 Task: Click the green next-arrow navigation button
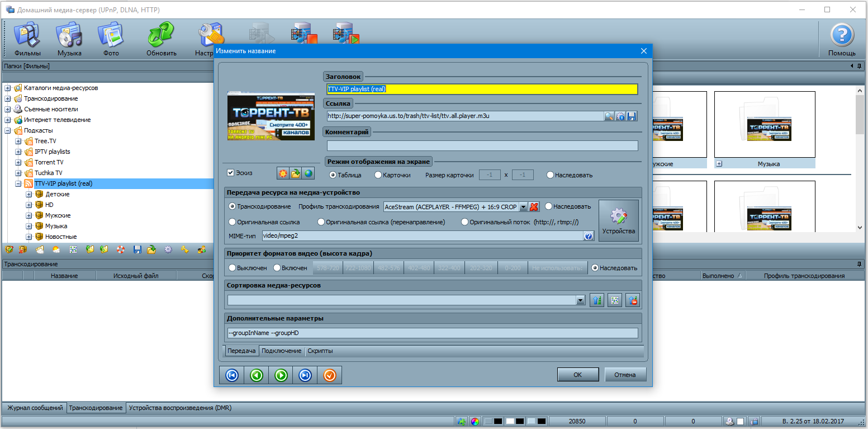click(x=281, y=375)
